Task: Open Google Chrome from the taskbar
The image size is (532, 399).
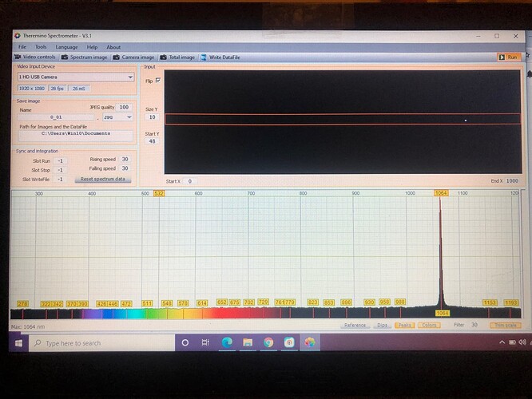Action: [x=268, y=342]
